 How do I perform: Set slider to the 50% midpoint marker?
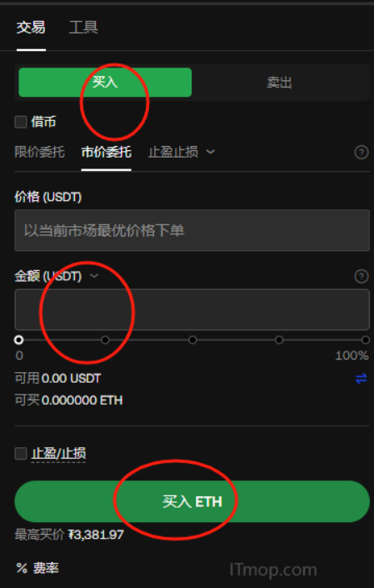(192, 339)
